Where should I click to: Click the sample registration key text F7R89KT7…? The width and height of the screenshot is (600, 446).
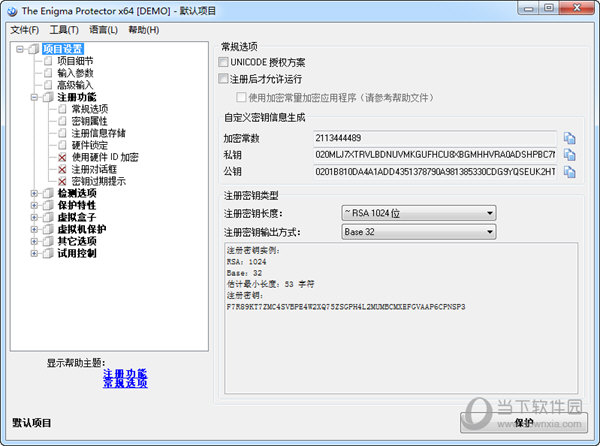pos(346,307)
